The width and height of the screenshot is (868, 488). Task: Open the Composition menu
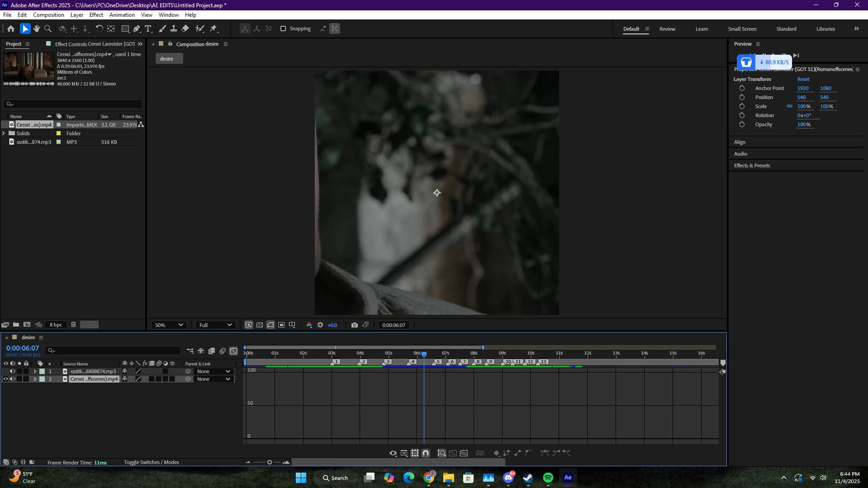coord(48,15)
